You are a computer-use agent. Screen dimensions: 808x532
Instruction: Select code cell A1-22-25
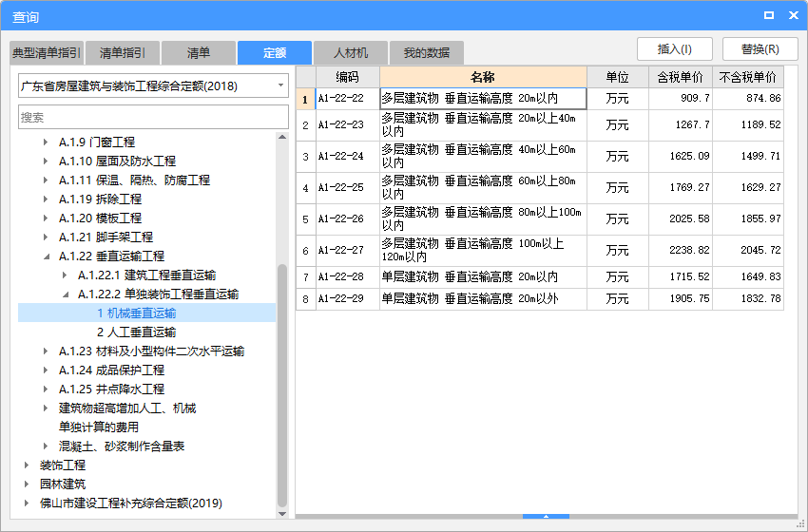(347, 188)
